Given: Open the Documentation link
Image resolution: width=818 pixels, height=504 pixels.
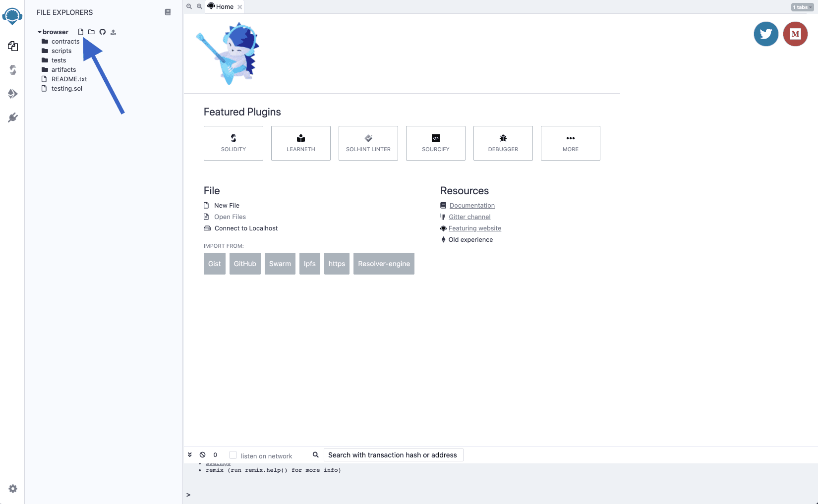Looking at the screenshot, I should click(472, 205).
